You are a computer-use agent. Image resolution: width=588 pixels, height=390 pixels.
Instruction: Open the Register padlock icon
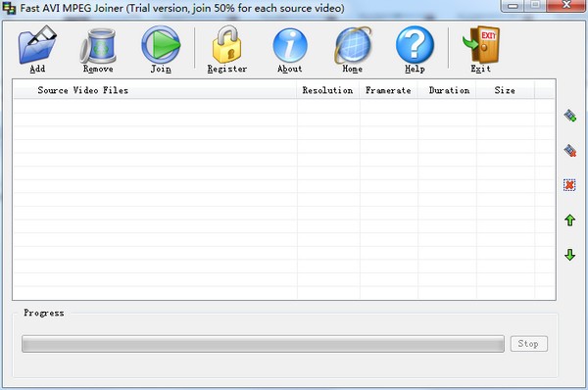pyautogui.click(x=226, y=44)
